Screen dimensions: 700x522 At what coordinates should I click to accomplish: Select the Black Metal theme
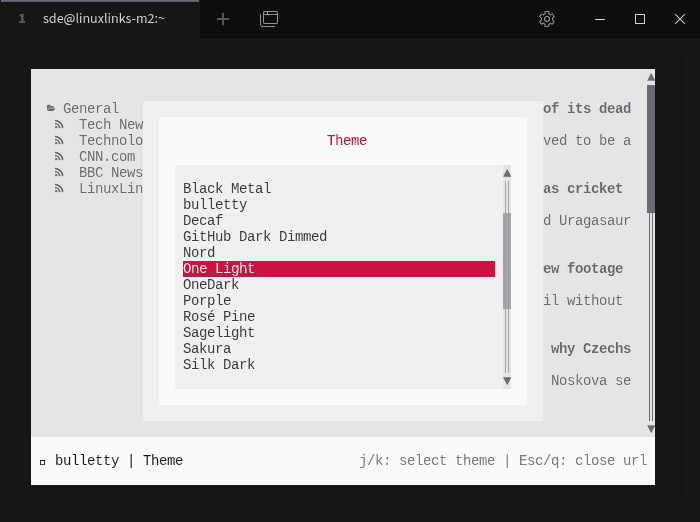point(339,188)
